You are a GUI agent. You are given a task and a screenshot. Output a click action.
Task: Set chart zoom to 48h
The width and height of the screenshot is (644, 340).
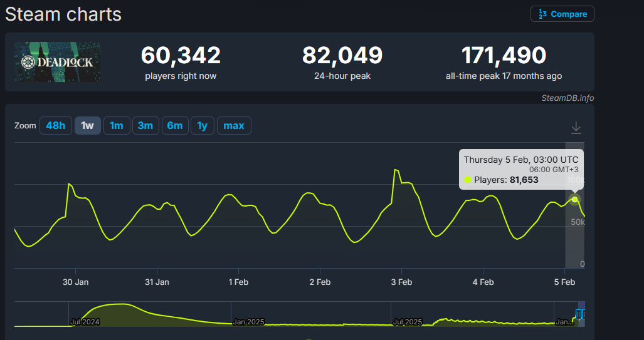(55, 125)
